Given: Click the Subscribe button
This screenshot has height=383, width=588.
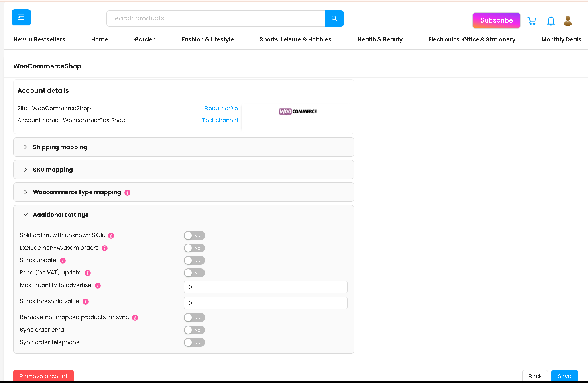Looking at the screenshot, I should (496, 20).
